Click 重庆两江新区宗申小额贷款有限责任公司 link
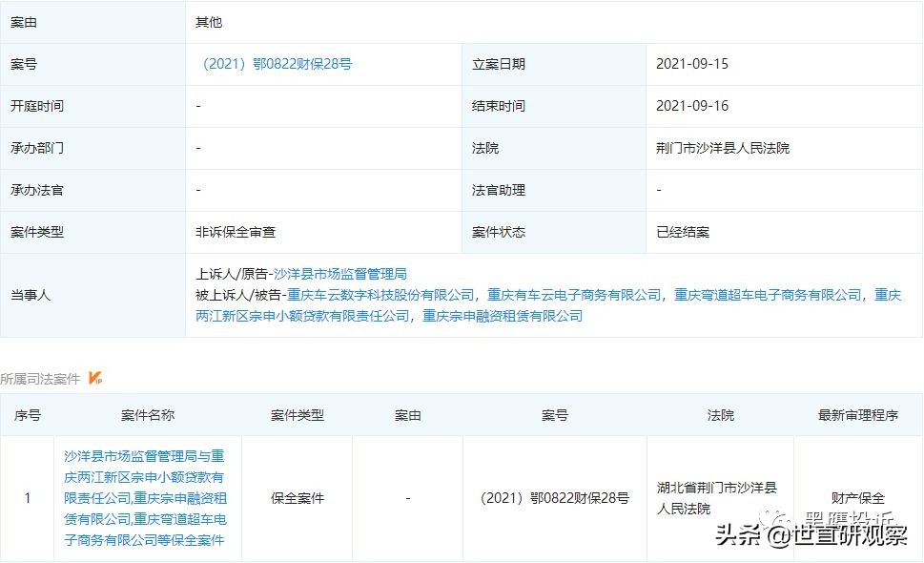This screenshot has height=563, width=924. [x=314, y=317]
